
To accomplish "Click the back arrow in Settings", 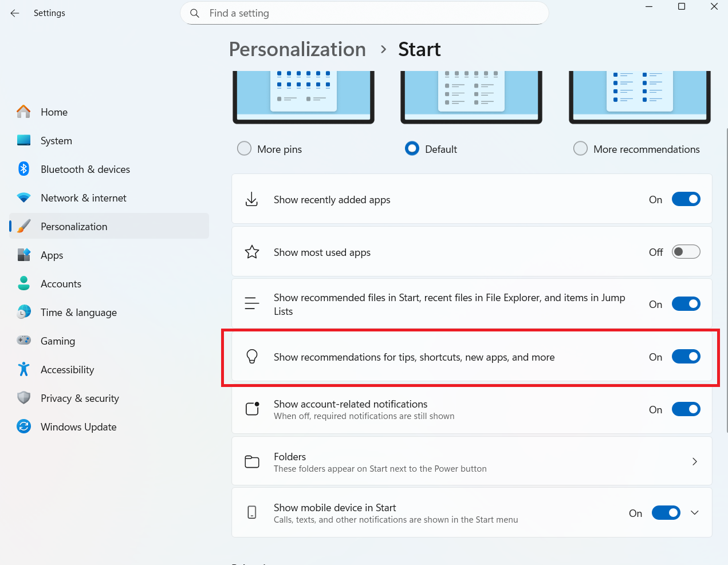I will coord(15,13).
